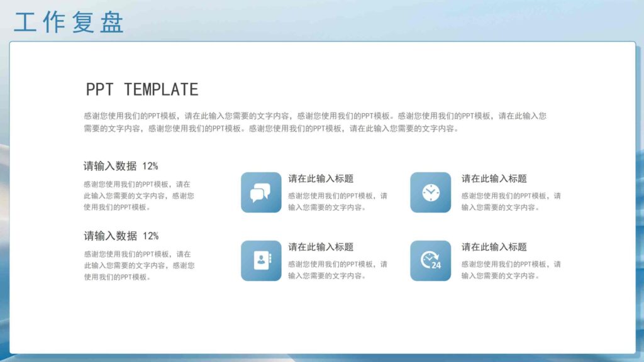
Task: Click 请在此输入标题 beside the address book icon
Action: (x=321, y=247)
